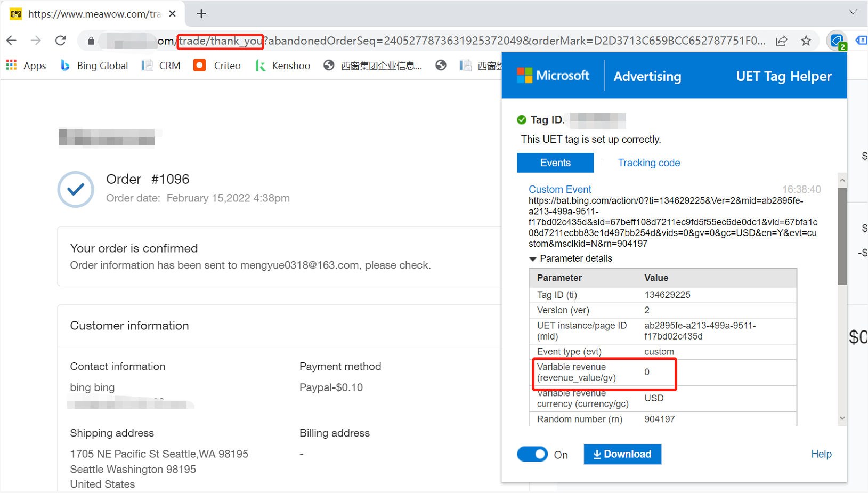Click the green Tag ID status check

coord(522,120)
